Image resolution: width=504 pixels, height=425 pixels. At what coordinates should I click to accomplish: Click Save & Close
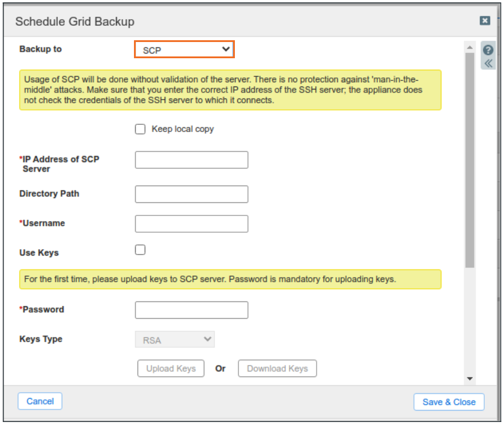point(449,402)
